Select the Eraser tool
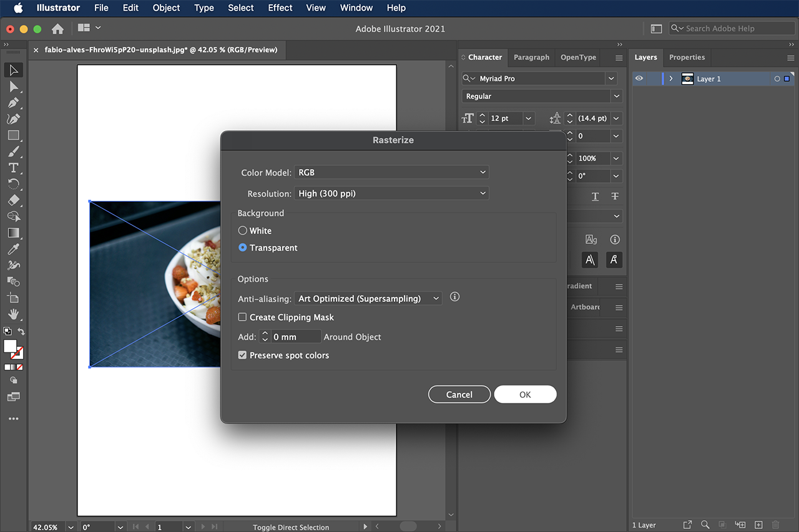799x532 pixels. click(x=14, y=200)
